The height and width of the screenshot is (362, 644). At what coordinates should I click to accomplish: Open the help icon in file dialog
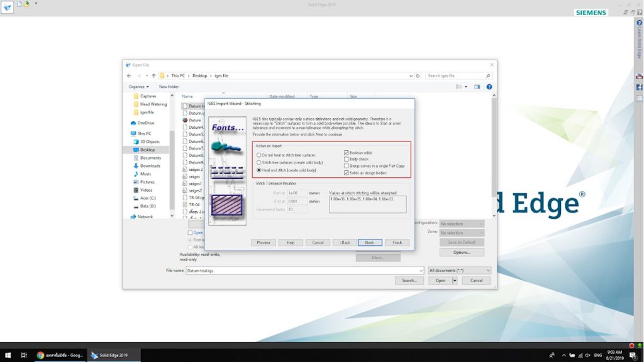(x=489, y=87)
